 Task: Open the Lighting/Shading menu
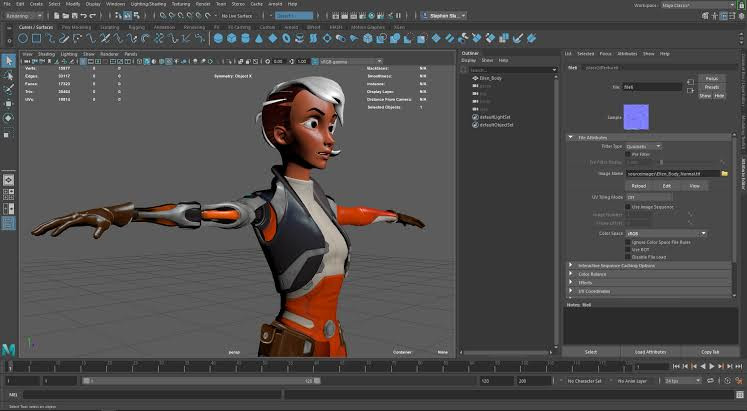click(149, 4)
